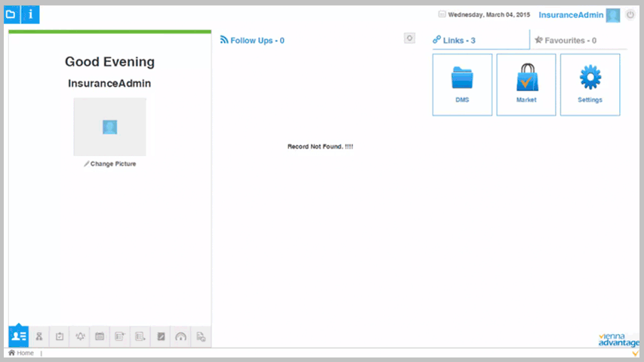The height and width of the screenshot is (362, 644).
Task: Click the power logout icon
Action: [x=630, y=15]
